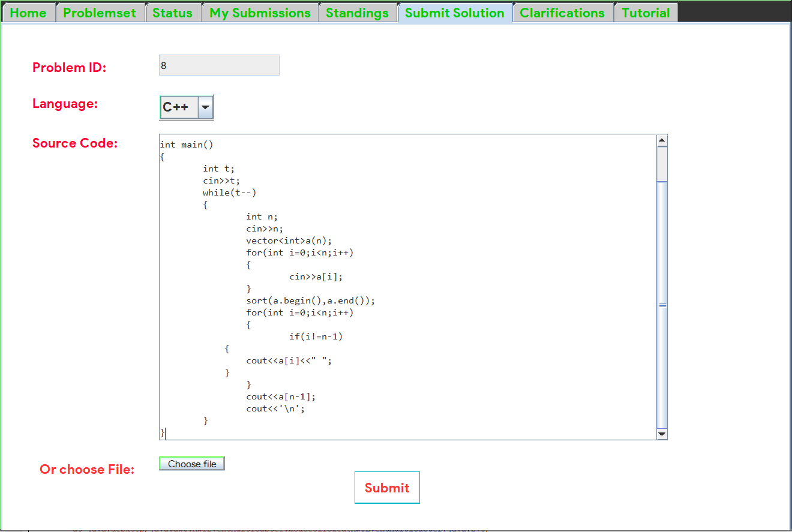Click the source code scrollbar up arrow

click(x=662, y=140)
